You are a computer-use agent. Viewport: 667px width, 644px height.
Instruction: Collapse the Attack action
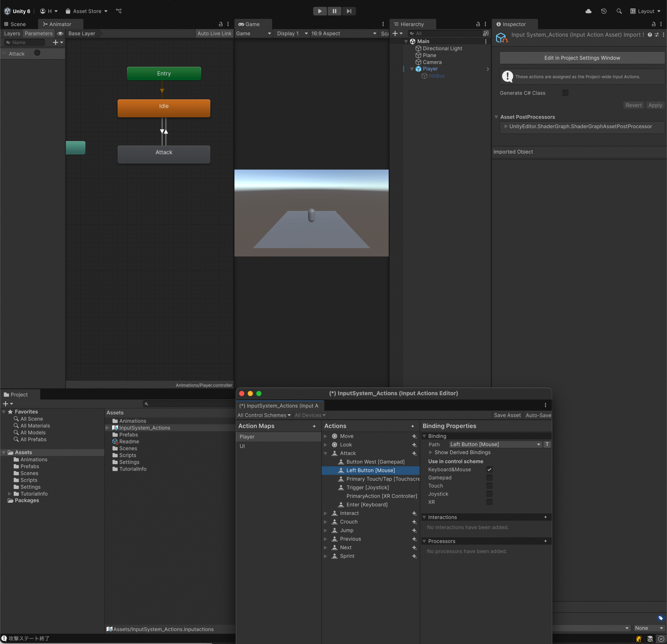(x=325, y=453)
